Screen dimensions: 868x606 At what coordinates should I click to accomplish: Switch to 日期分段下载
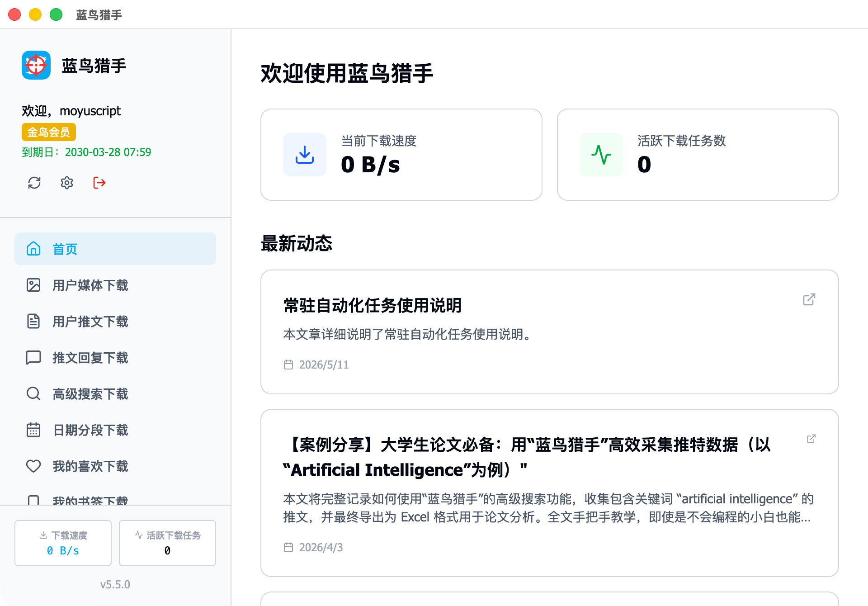click(x=115, y=430)
